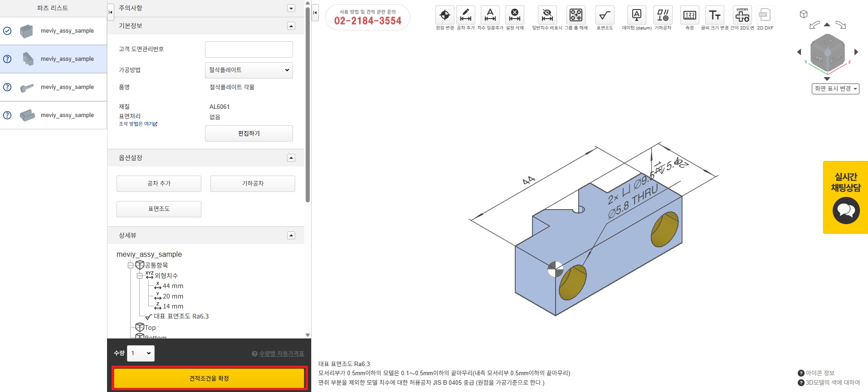This screenshot has width=868, height=392.
Task: Open the 화면 표시 변경 dropdown
Action: coord(835,89)
